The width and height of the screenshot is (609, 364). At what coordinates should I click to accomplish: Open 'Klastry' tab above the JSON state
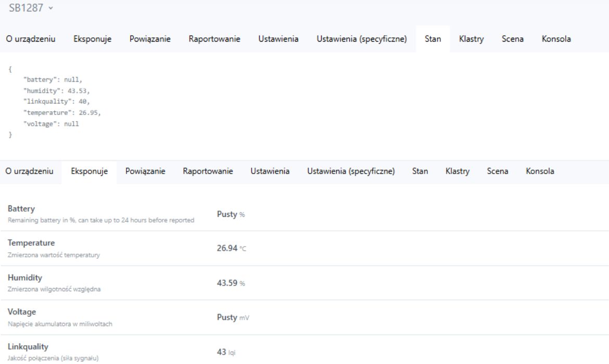471,40
